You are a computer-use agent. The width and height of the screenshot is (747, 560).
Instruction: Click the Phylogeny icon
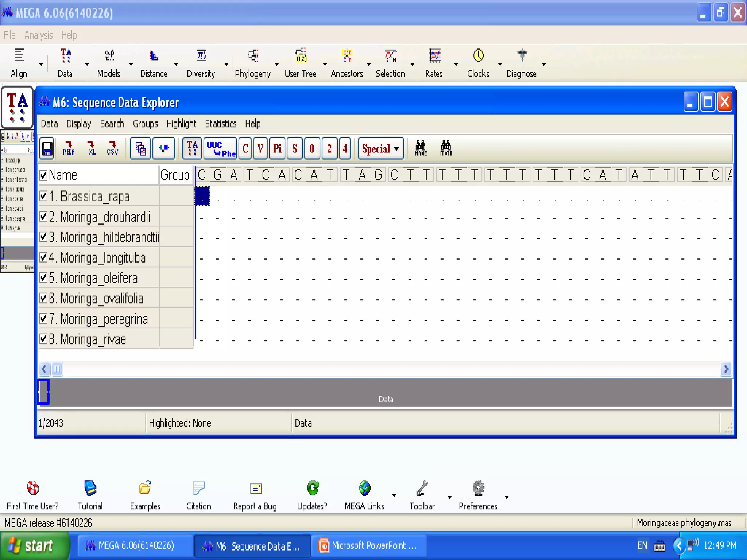click(253, 56)
